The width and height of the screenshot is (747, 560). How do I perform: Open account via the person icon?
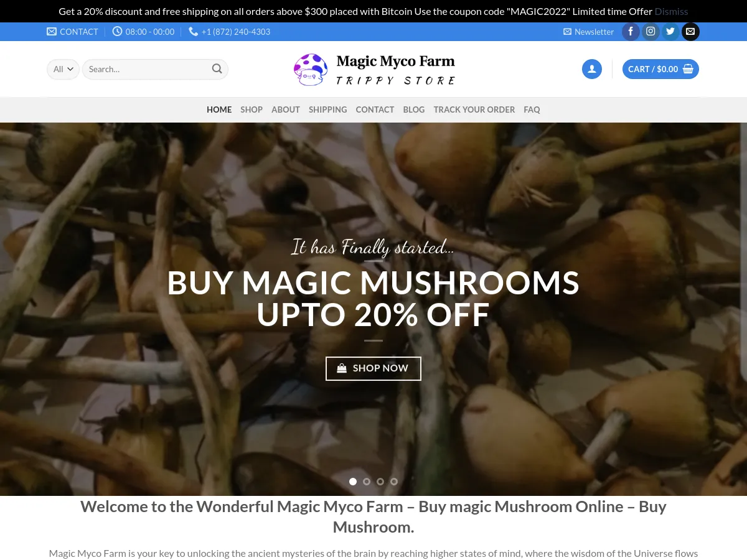coord(591,69)
